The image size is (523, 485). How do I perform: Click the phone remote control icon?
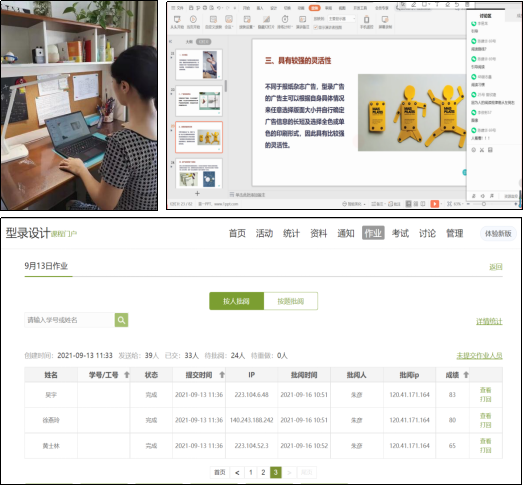click(x=366, y=19)
